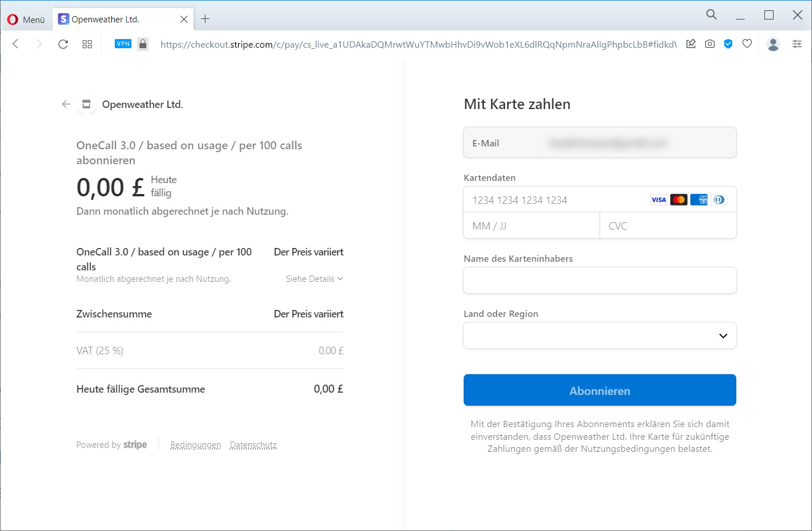Click the Openweather Ltd. merchant name
This screenshot has height=531, width=812.
[x=143, y=104]
